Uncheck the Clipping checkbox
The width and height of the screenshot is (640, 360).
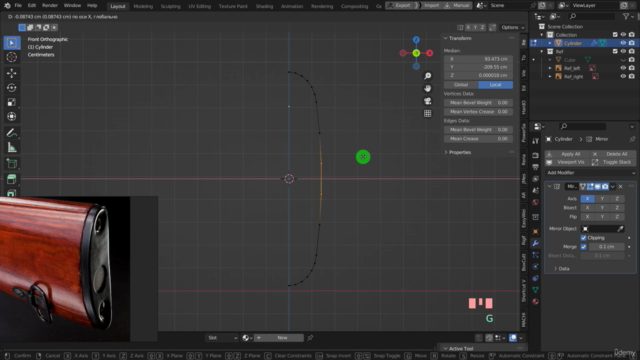pyautogui.click(x=583, y=238)
